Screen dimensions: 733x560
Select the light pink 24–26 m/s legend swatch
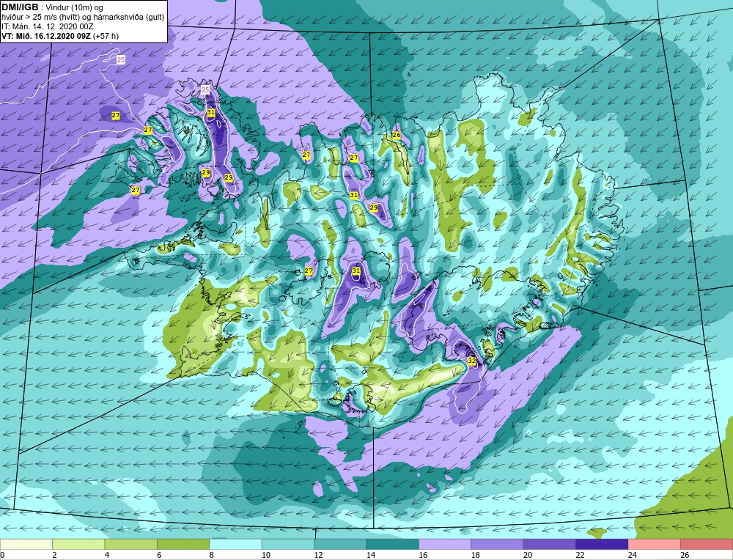coord(655,545)
